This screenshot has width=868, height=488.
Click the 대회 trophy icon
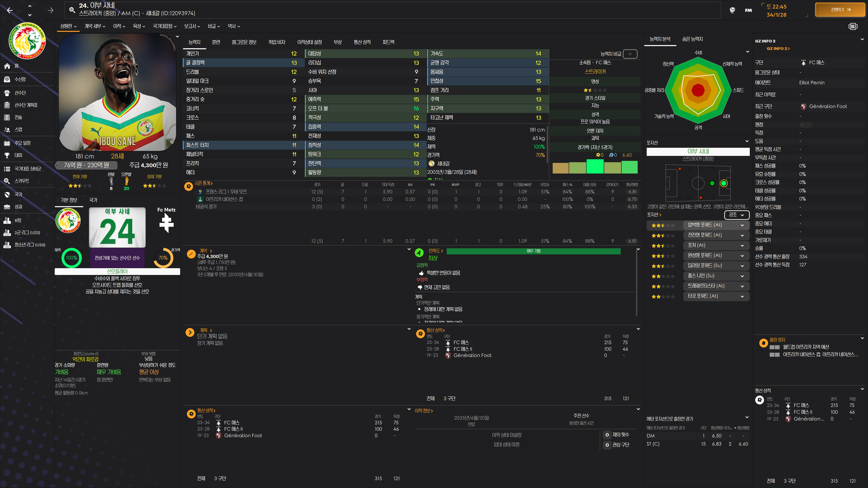[7, 155]
